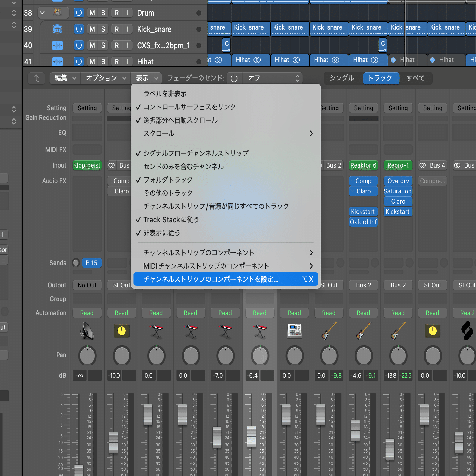Click the drum machine channel strip icon
476x476 pixels.
point(294,330)
